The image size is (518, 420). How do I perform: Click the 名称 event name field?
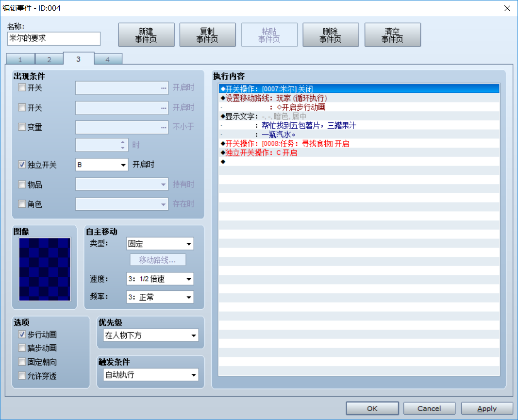point(54,39)
